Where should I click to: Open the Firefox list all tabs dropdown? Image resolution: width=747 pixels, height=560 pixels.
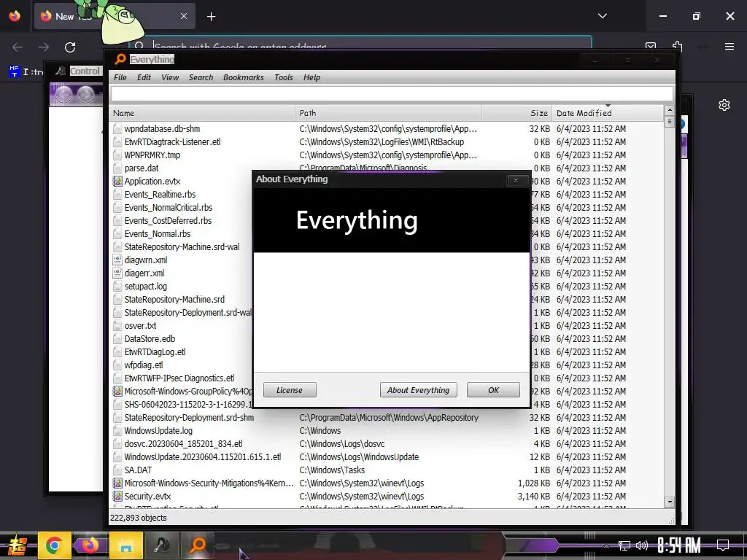[603, 16]
